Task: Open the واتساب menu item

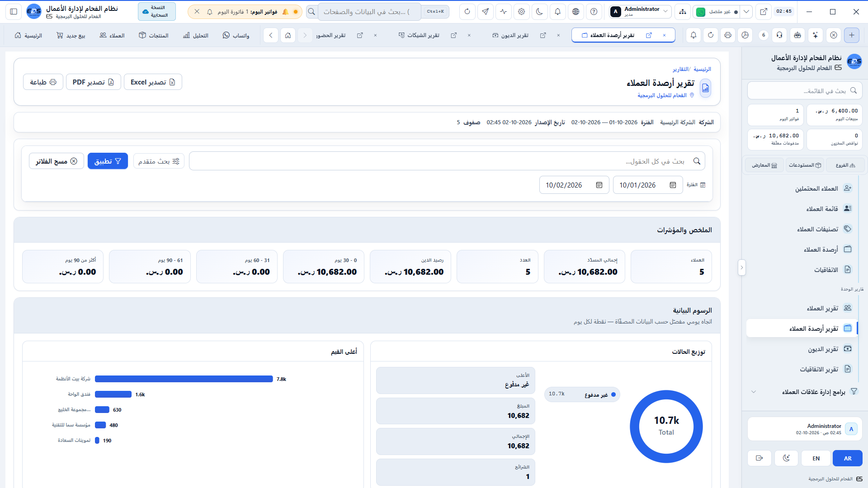Action: pos(236,35)
